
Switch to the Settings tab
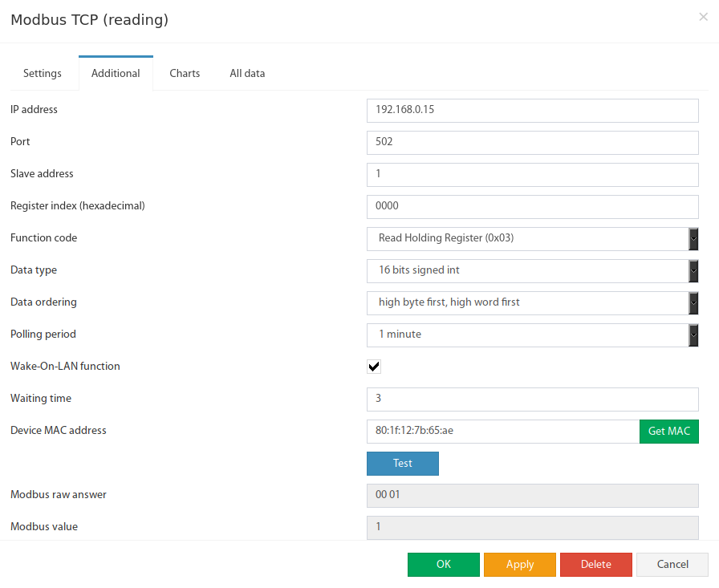[x=43, y=73]
